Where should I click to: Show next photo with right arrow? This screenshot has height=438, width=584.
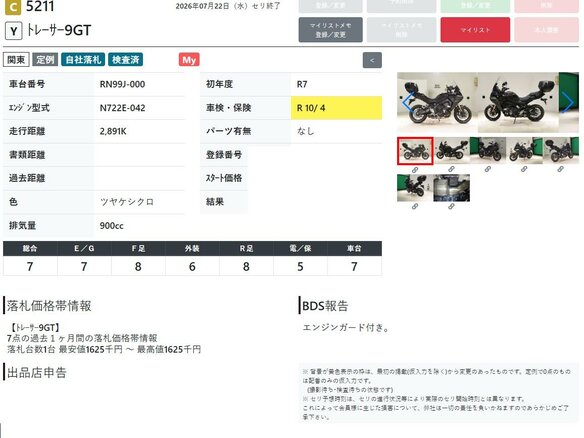pos(567,102)
